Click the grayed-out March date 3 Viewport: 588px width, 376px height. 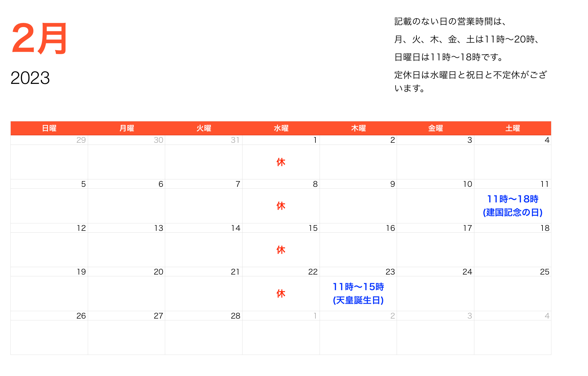pyautogui.click(x=470, y=316)
